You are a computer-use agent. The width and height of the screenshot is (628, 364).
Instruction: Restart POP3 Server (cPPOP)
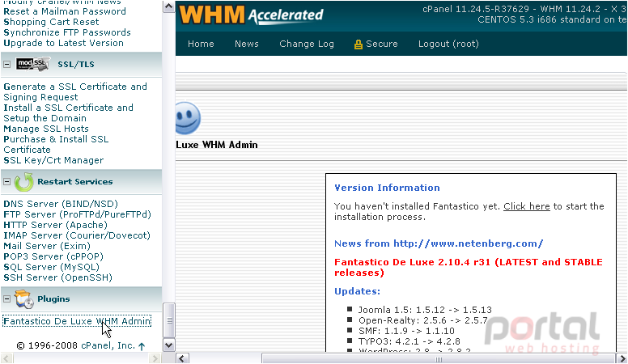coord(53,256)
